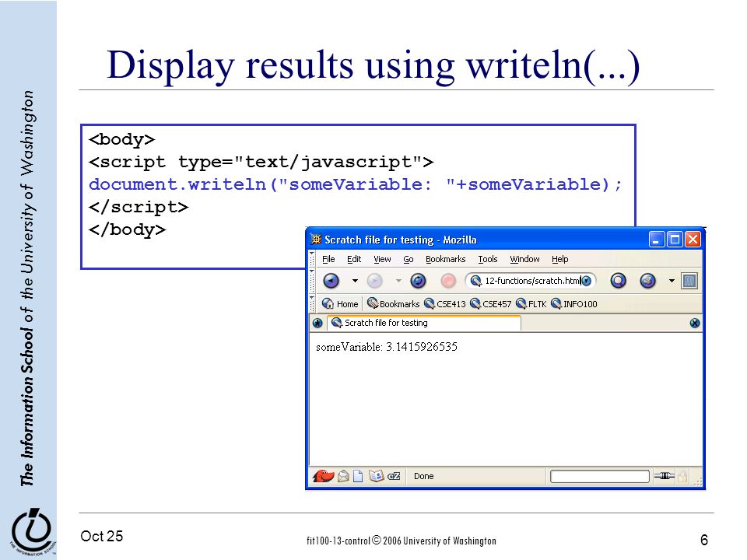Click the 'Done' status text
747x560 pixels.
point(423,476)
